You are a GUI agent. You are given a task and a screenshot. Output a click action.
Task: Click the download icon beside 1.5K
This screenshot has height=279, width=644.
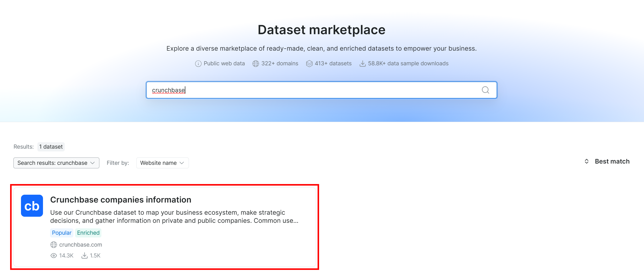tap(84, 255)
